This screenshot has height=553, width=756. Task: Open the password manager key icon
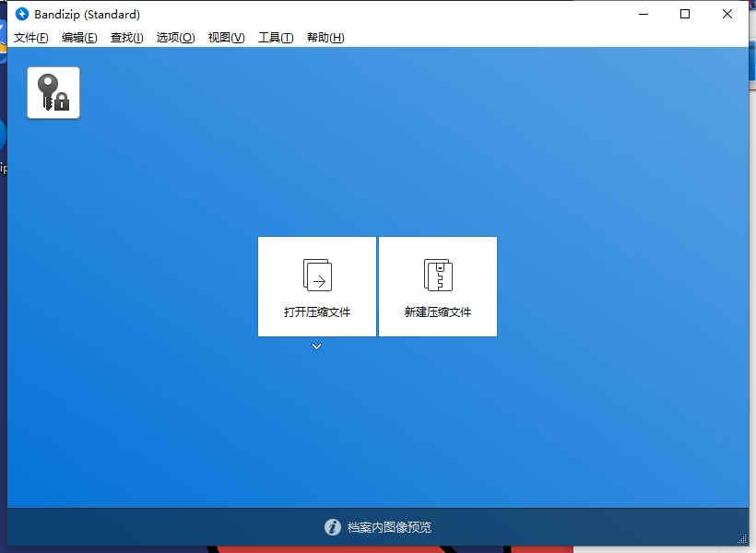(53, 92)
